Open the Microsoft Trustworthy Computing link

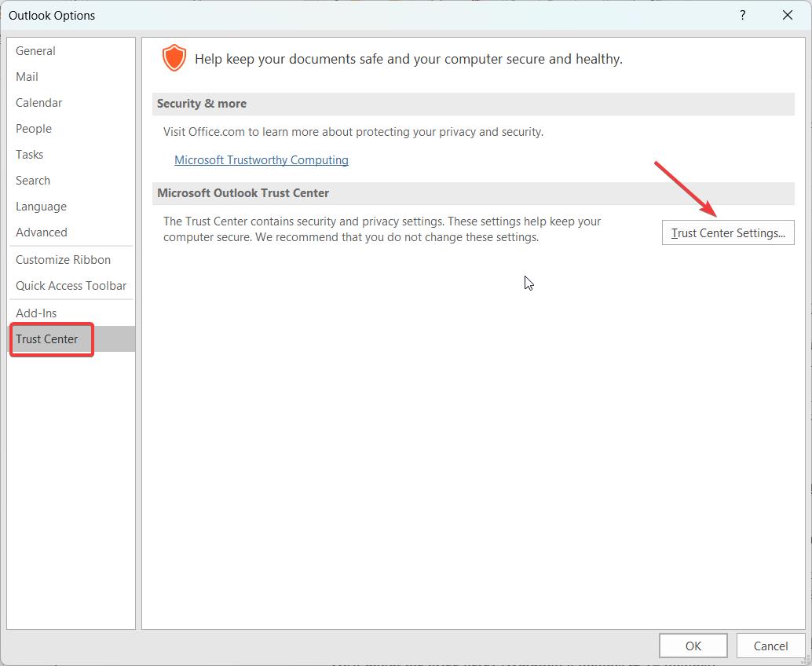261,159
